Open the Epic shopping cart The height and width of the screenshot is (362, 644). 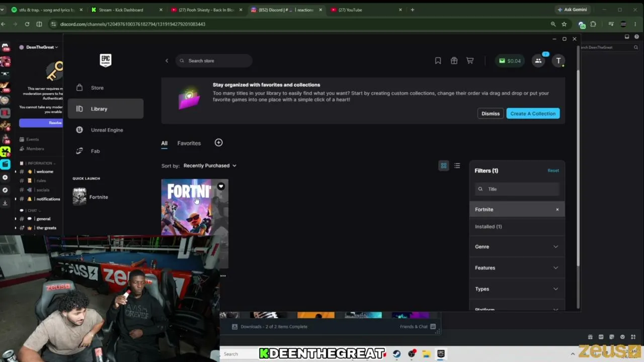click(x=470, y=61)
